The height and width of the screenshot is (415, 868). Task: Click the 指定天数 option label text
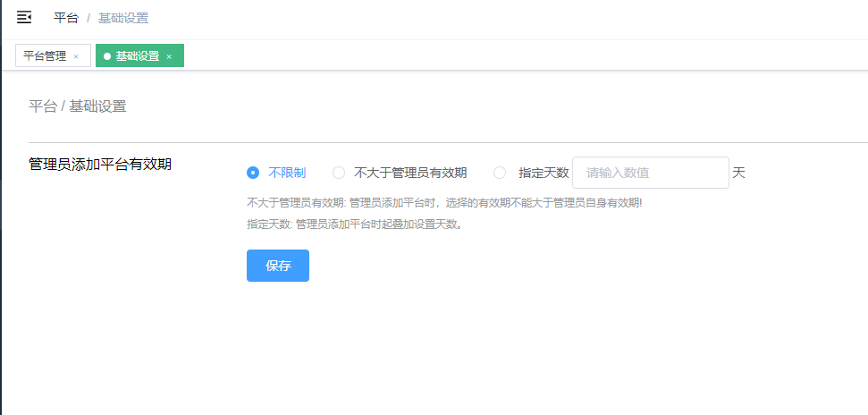[544, 173]
